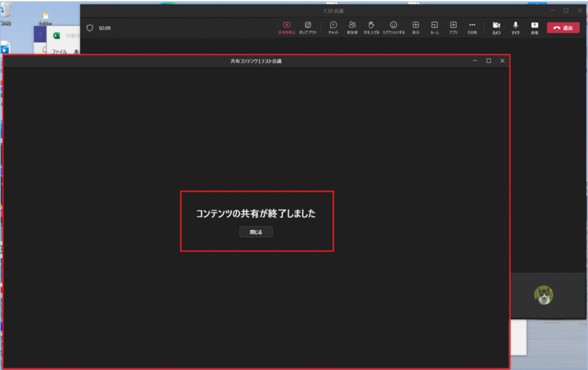Open the share (共有) content tray
The width and height of the screenshot is (588, 370).
click(x=535, y=26)
